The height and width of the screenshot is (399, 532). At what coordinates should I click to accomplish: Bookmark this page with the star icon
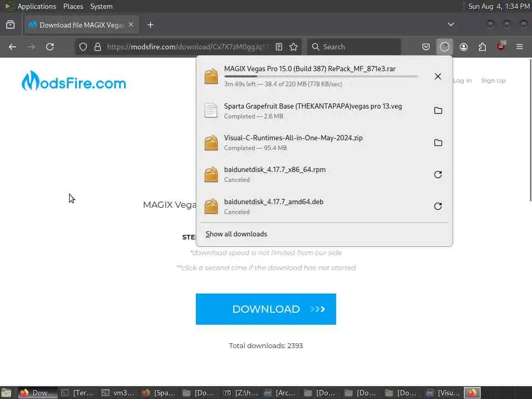coord(294,47)
